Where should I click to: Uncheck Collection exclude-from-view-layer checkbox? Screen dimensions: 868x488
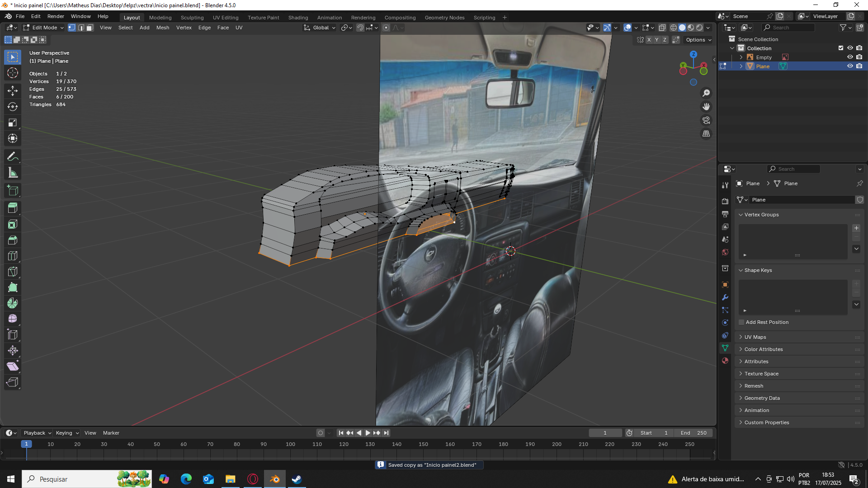(x=841, y=48)
